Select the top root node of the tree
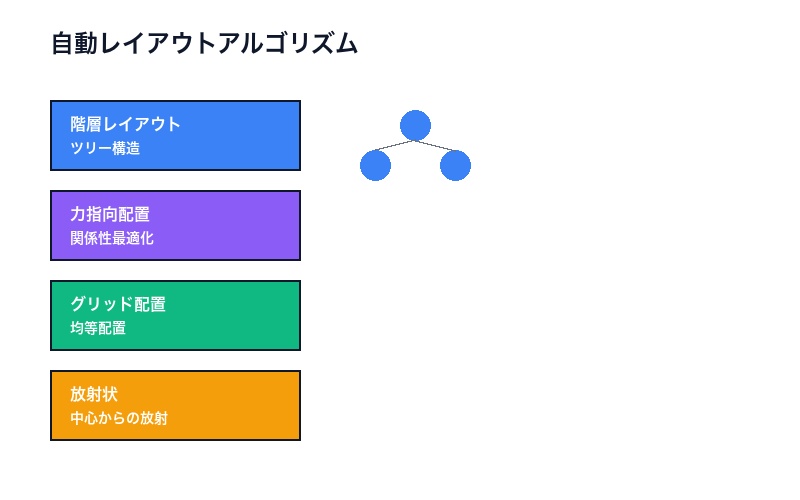This screenshot has height=500, width=800. 415,125
